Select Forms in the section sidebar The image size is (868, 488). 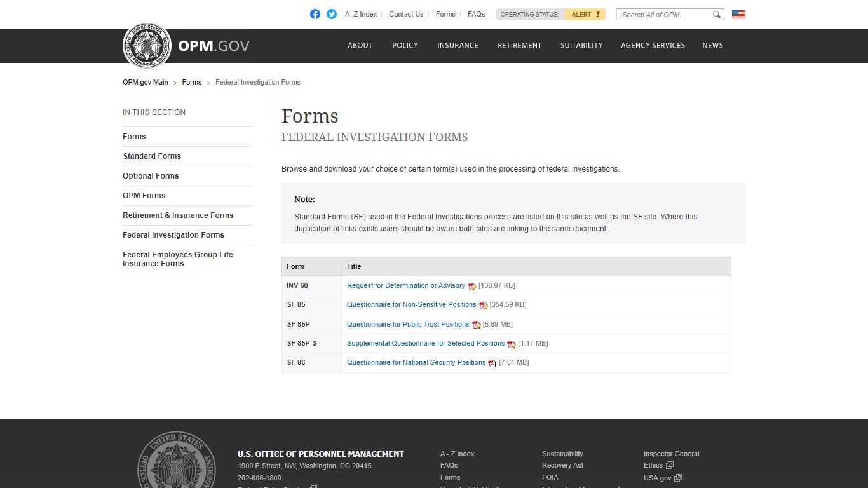coord(134,137)
